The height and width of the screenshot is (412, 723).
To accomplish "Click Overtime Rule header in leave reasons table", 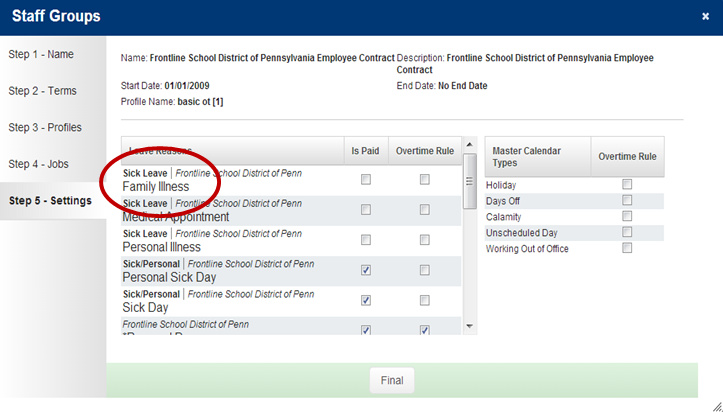I will point(425,151).
